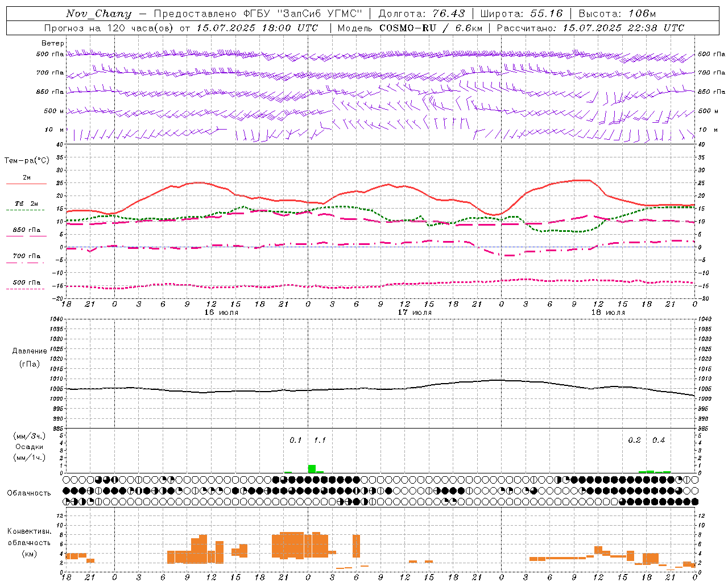Select the date label 17 июля
The width and height of the screenshot is (728, 582).
415,312
